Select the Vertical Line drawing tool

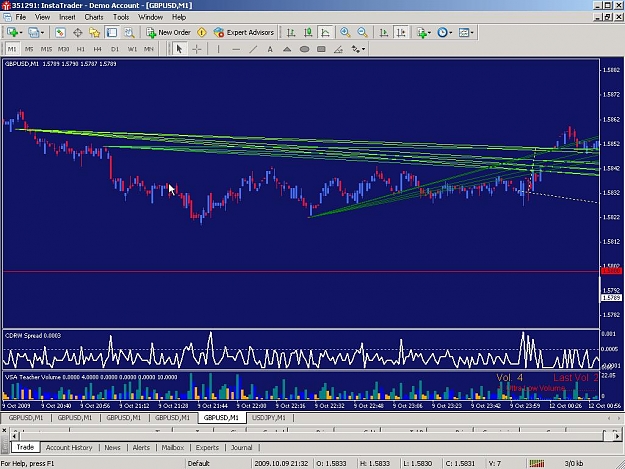pyautogui.click(x=218, y=49)
